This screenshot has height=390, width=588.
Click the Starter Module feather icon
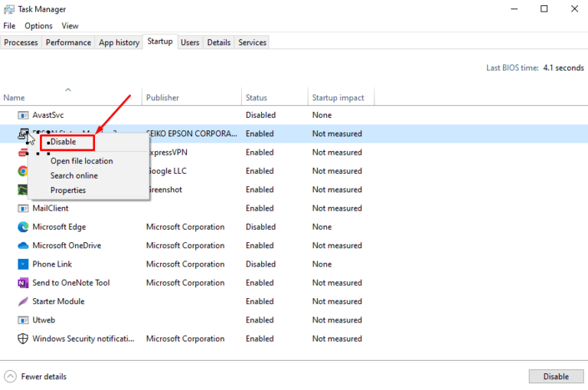(23, 301)
